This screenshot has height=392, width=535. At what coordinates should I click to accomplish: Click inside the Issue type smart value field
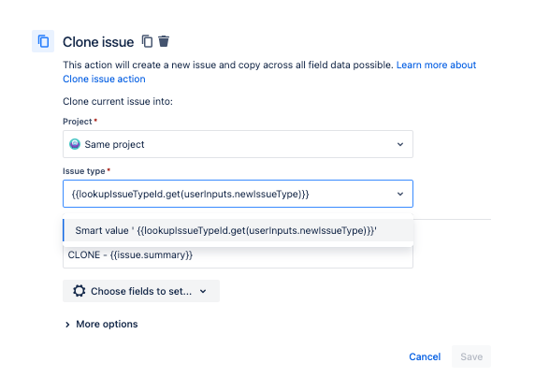pos(228,194)
